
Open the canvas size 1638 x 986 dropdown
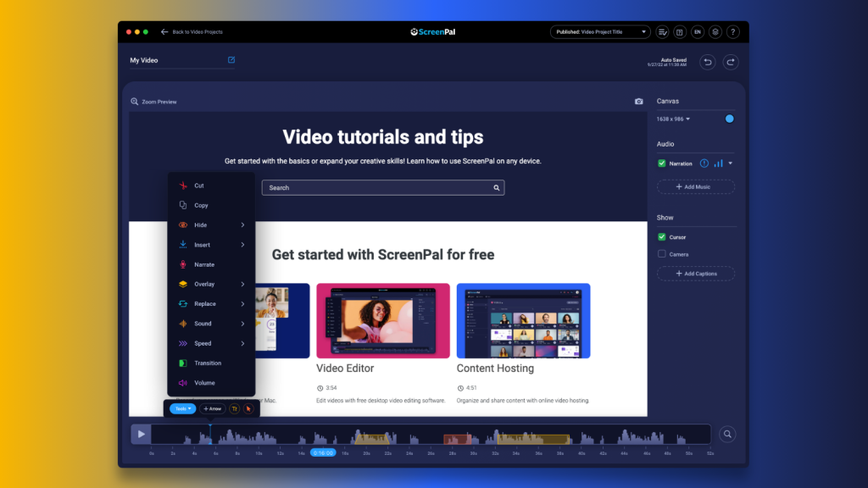point(673,119)
